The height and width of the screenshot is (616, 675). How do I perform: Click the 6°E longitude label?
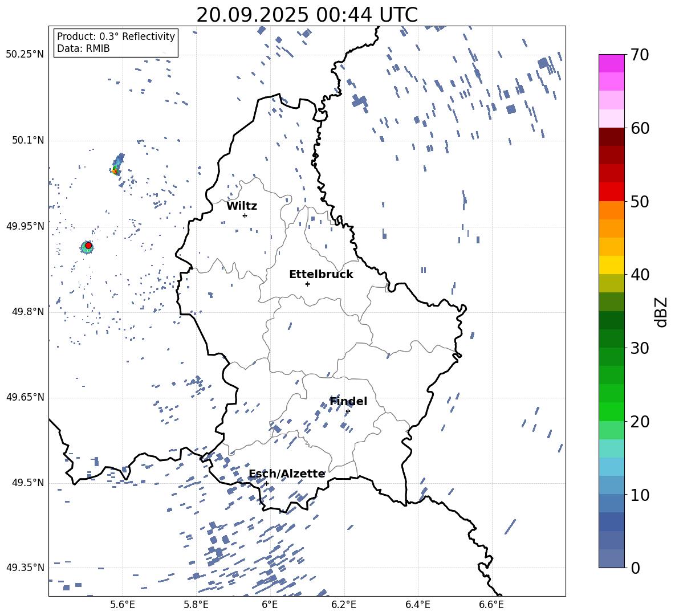[270, 605]
